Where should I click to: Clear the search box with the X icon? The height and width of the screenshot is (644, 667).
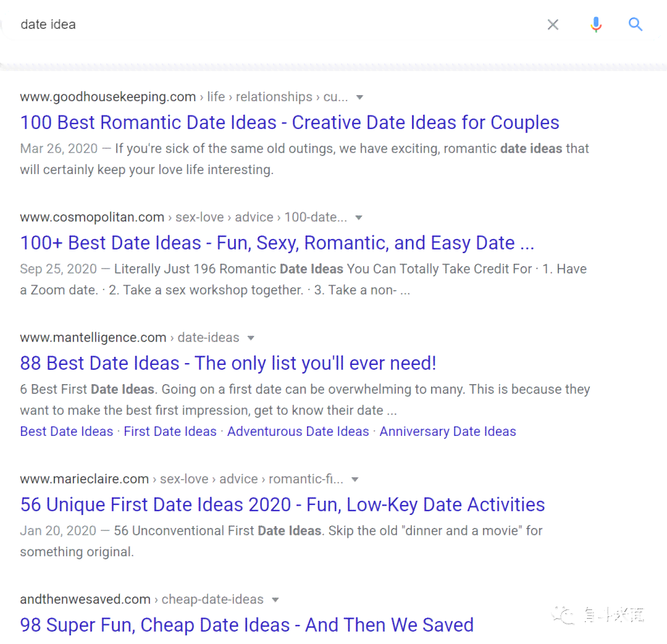coord(553,25)
